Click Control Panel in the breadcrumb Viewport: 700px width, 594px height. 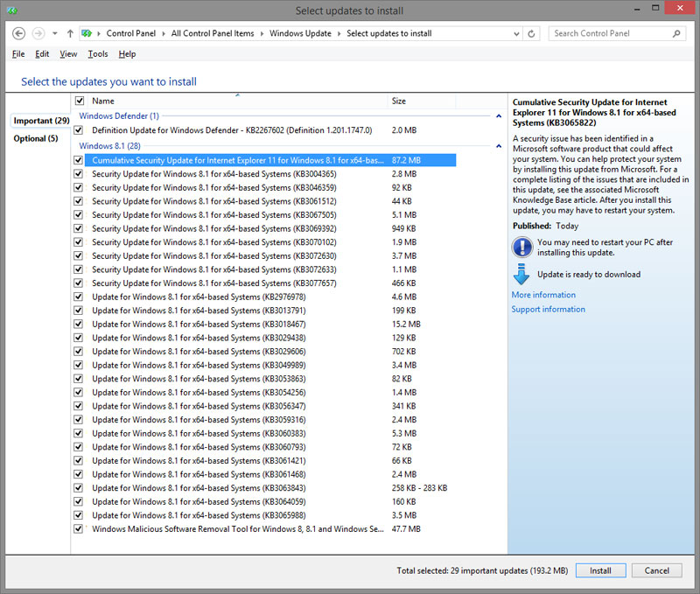(x=130, y=33)
